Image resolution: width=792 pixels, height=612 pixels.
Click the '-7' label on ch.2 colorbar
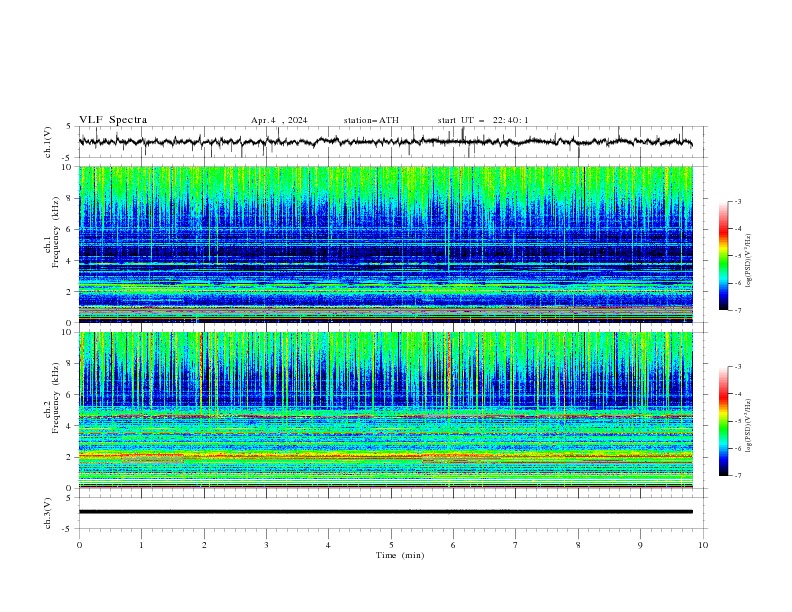point(738,475)
